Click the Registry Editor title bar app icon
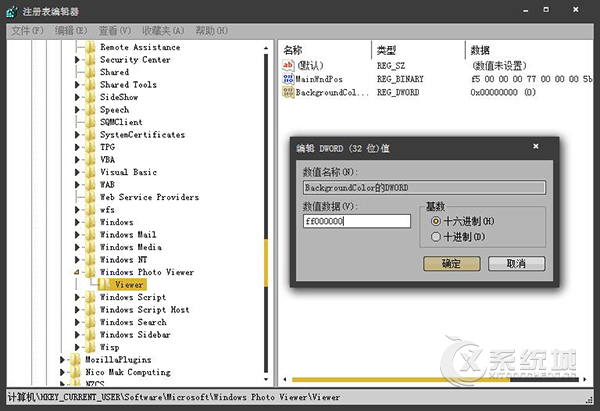This screenshot has width=600, height=411. pyautogui.click(x=11, y=11)
